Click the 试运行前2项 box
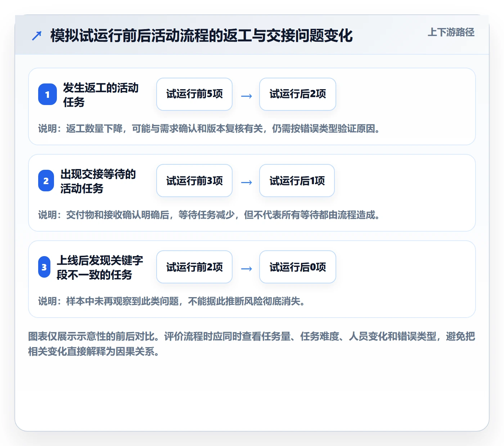The width and height of the screenshot is (504, 446). point(194,267)
